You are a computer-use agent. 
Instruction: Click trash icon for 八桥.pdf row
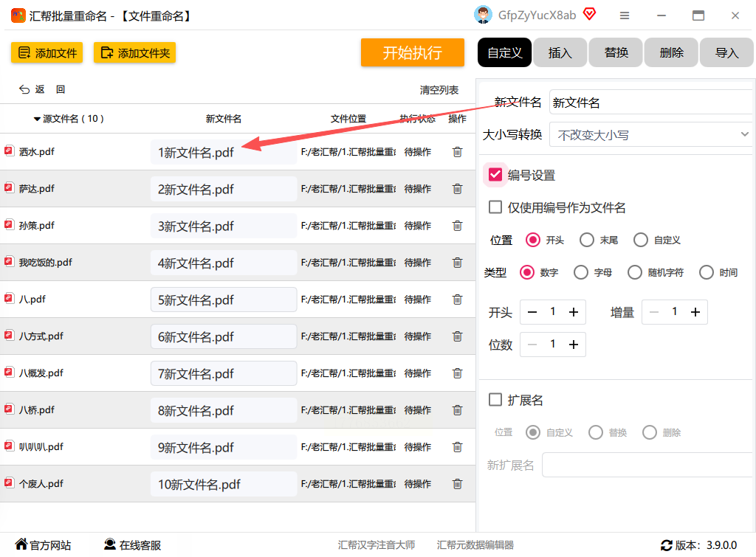click(x=457, y=410)
